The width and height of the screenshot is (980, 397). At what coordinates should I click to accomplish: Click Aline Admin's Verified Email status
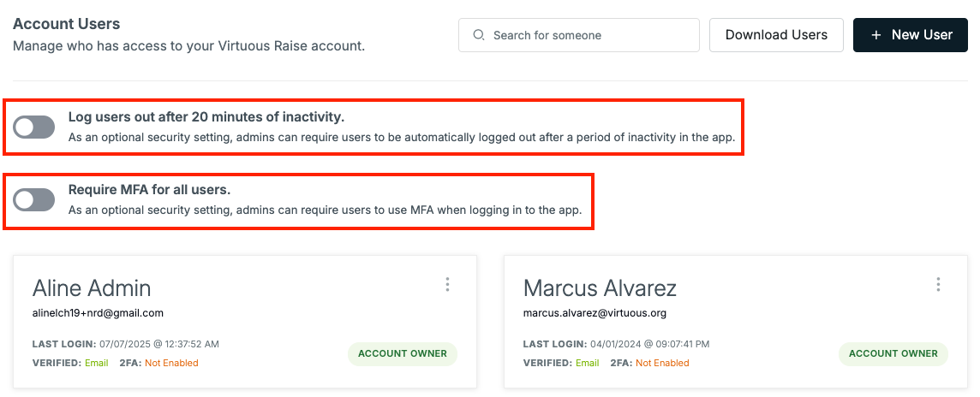96,364
